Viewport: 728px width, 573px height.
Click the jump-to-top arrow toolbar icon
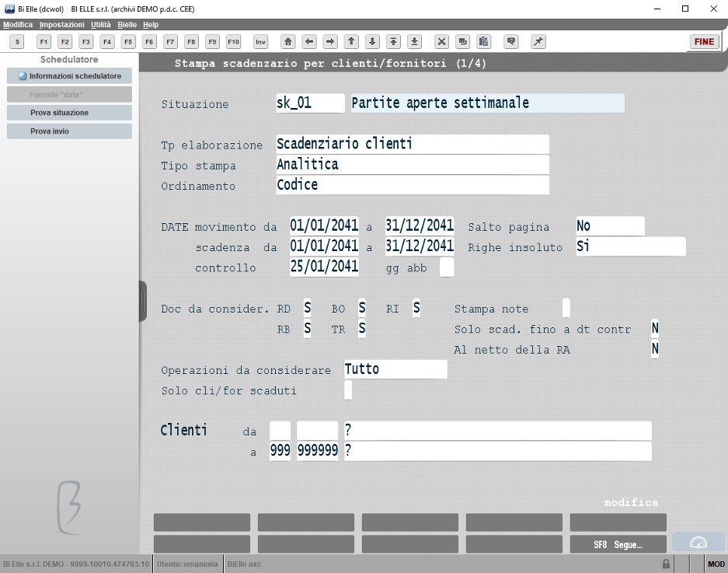pos(393,42)
